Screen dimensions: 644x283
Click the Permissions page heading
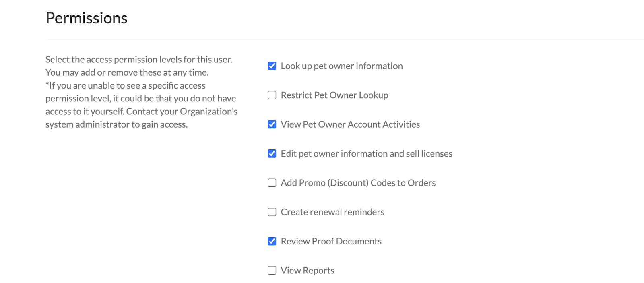(x=86, y=18)
